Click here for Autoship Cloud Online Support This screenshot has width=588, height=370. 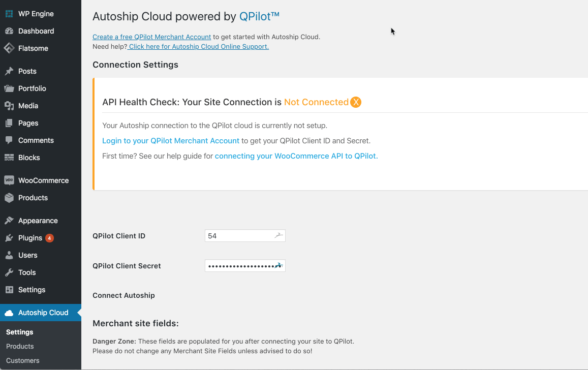click(198, 46)
